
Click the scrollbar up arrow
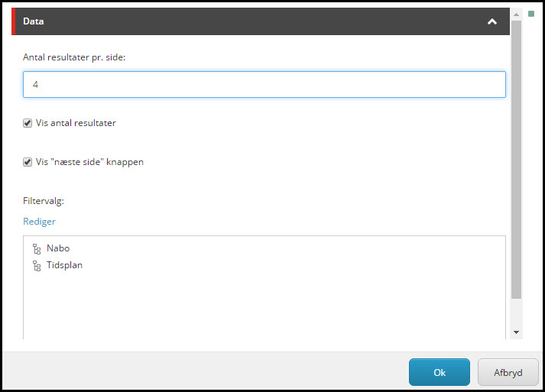point(516,15)
